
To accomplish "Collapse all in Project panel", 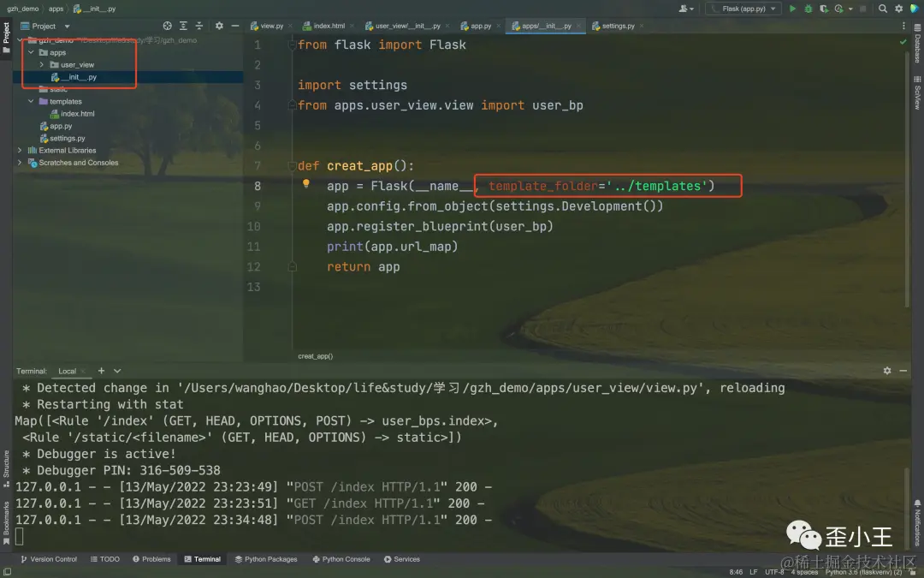I will click(x=199, y=26).
